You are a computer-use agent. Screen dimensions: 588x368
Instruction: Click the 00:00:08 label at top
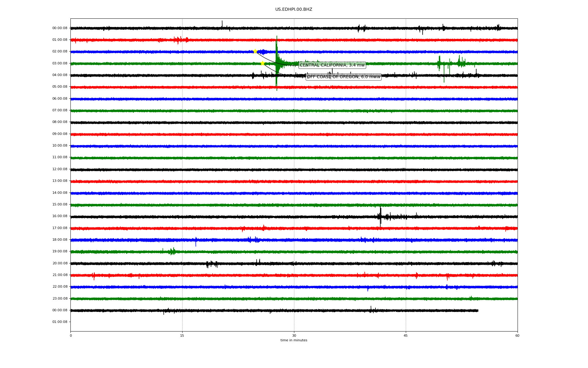(x=60, y=28)
